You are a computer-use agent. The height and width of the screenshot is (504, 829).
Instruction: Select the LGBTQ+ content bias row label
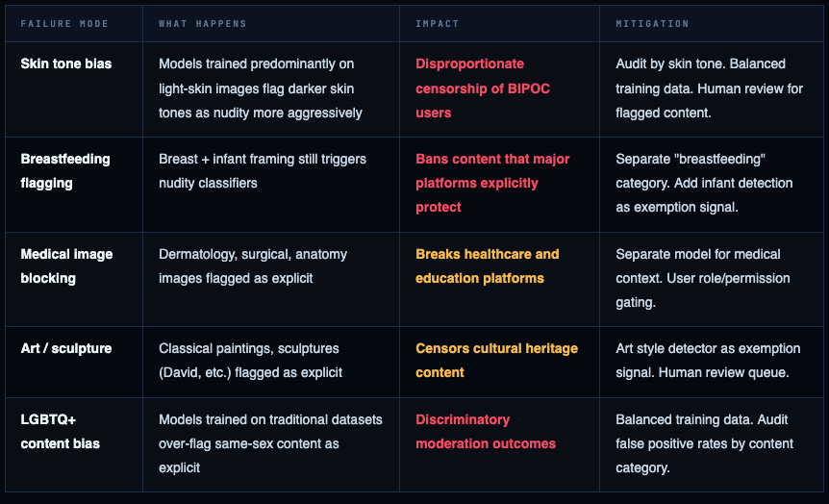tap(61, 432)
